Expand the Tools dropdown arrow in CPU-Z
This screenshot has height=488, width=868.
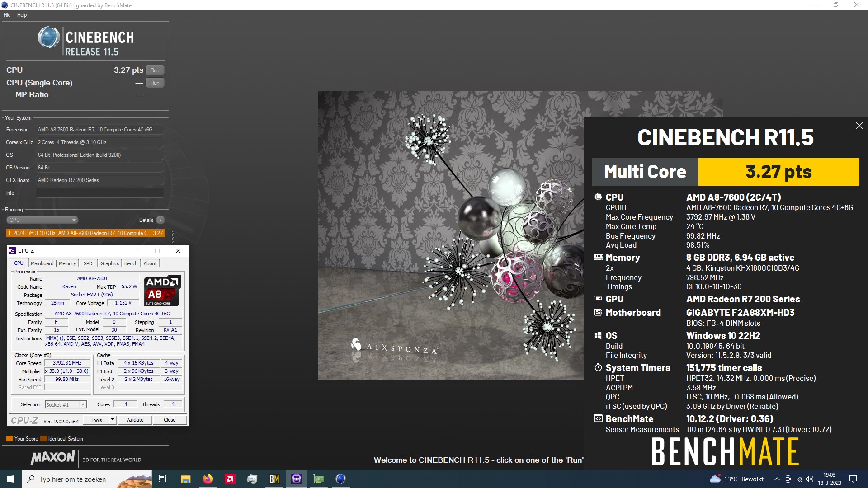point(113,420)
